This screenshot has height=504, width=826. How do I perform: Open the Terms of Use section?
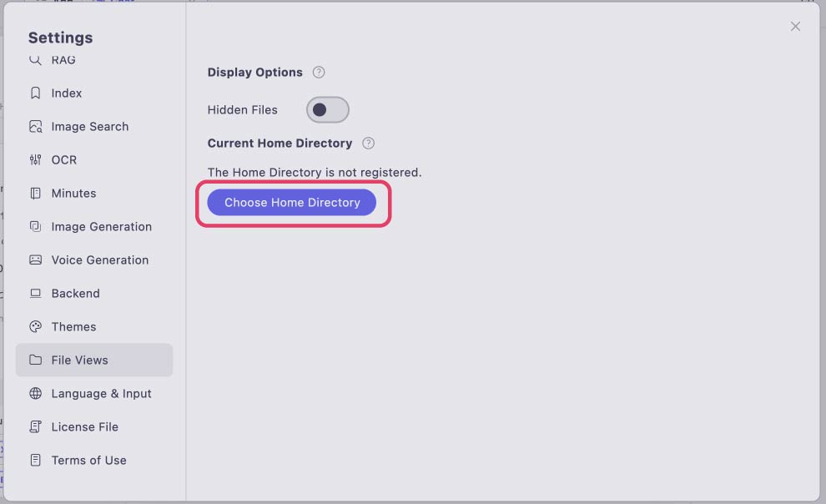pos(94,461)
